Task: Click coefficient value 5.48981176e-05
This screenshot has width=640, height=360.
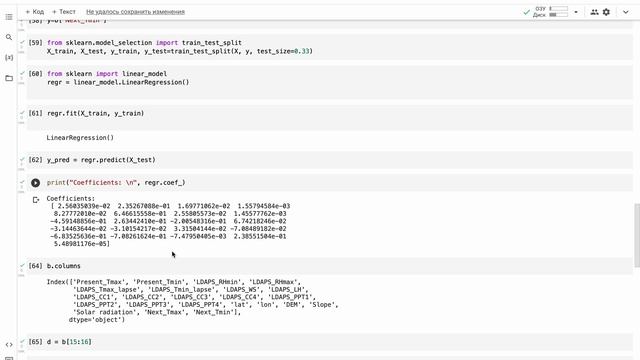Action: (x=81, y=244)
